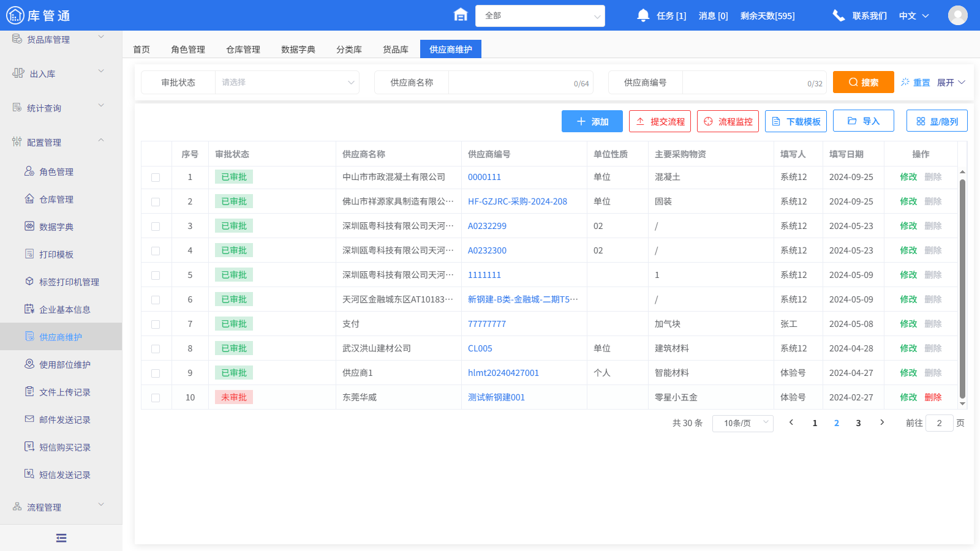Switch to the 首页 tab

141,50
